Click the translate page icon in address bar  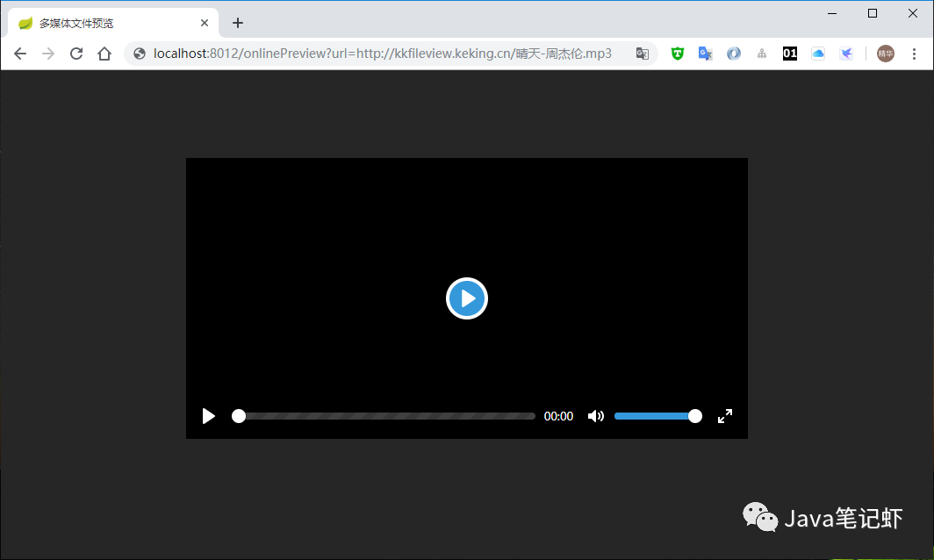coord(642,54)
